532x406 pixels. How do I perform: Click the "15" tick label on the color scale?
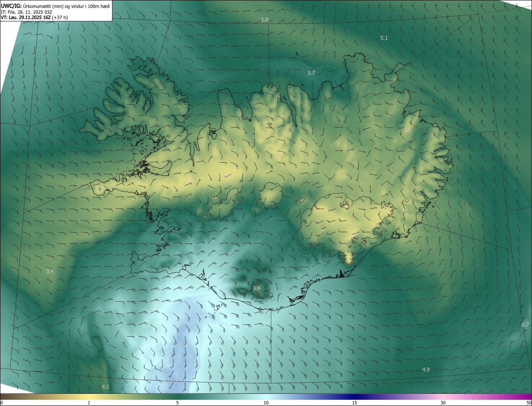tap(355, 403)
